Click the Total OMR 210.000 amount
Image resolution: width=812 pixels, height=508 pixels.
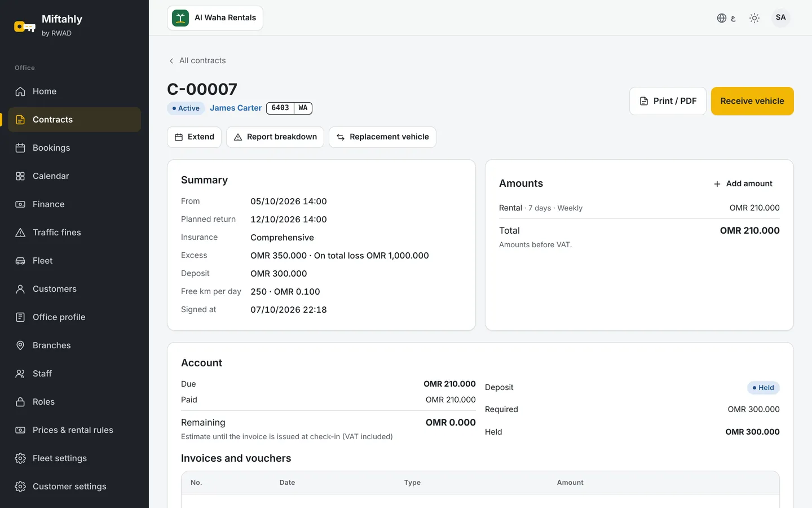coord(750,230)
